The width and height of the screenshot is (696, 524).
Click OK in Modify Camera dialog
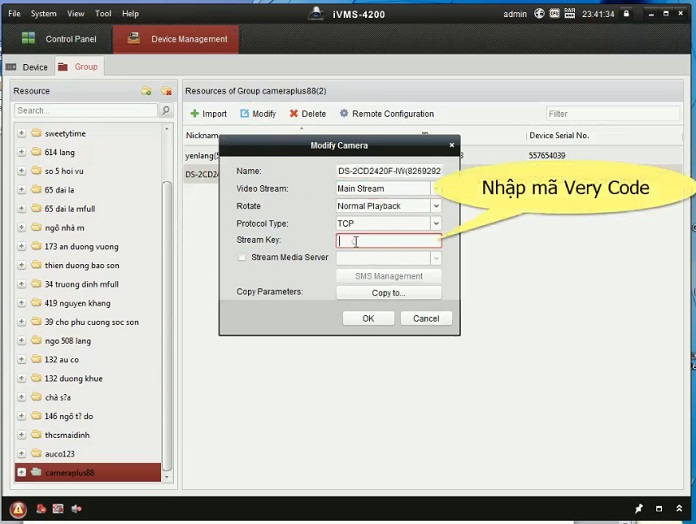pyautogui.click(x=368, y=318)
